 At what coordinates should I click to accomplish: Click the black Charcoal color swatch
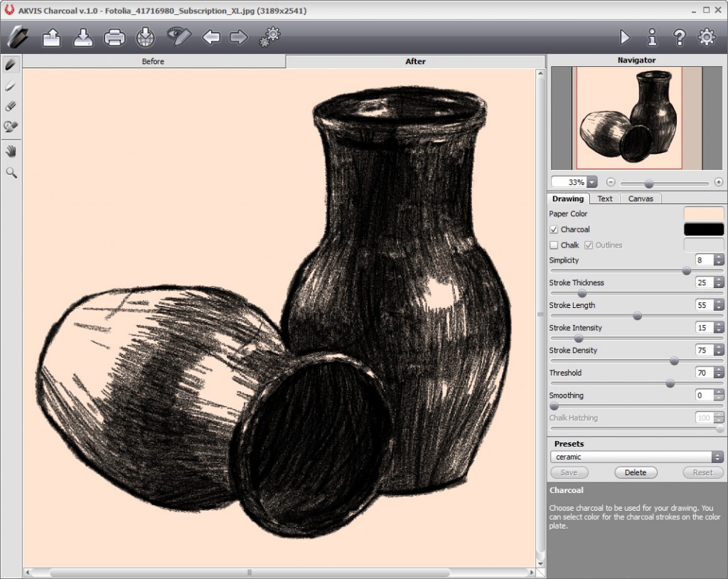(x=703, y=229)
